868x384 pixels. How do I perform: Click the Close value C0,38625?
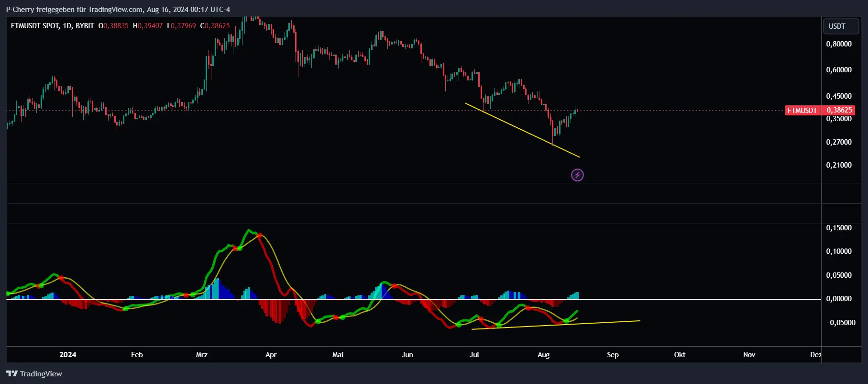[215, 25]
